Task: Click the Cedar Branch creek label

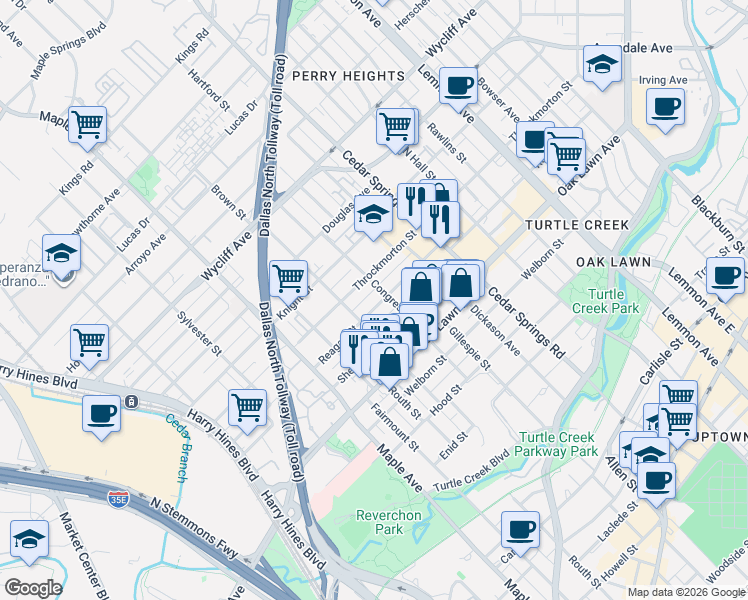Action: click(x=178, y=448)
